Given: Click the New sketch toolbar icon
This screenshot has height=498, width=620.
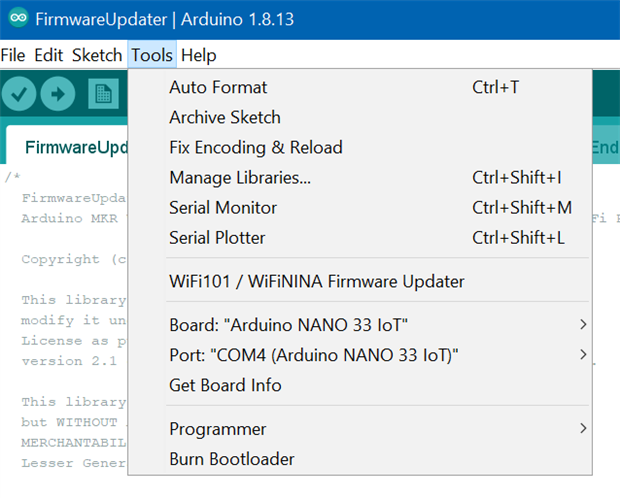Looking at the screenshot, I should pyautogui.click(x=101, y=94).
